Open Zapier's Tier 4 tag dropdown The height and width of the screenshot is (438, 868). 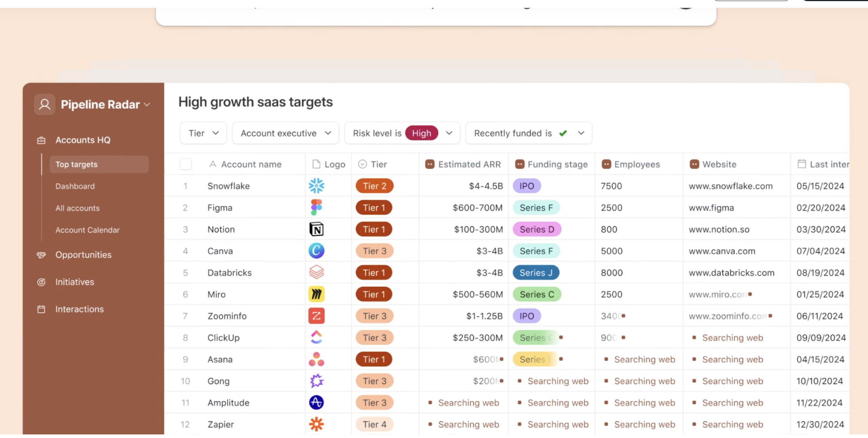[x=374, y=424]
